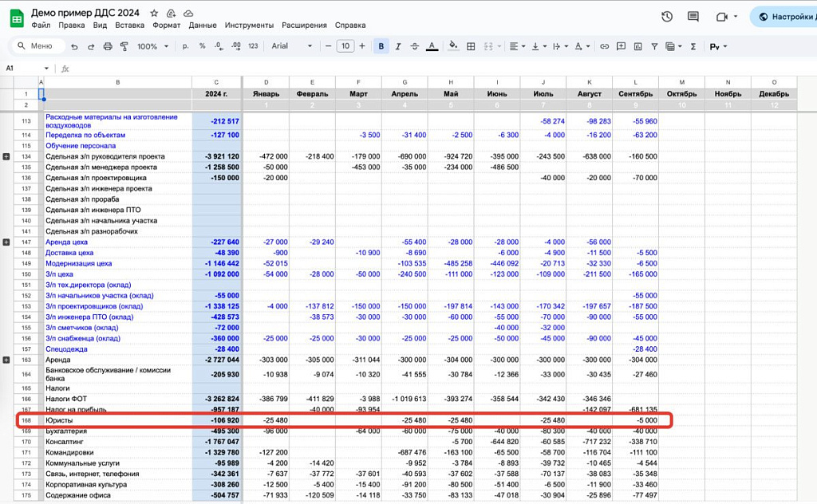Increase decimal places
Viewport: 817px width, 504px height.
tap(236, 46)
